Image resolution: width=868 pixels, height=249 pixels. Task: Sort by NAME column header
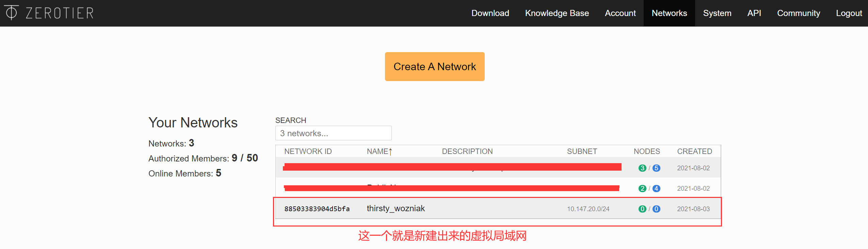click(x=380, y=151)
